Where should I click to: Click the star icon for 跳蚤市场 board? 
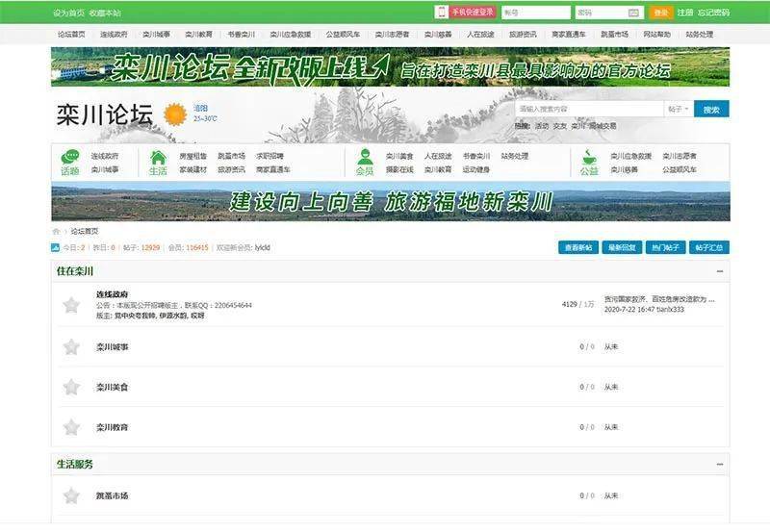click(71, 496)
